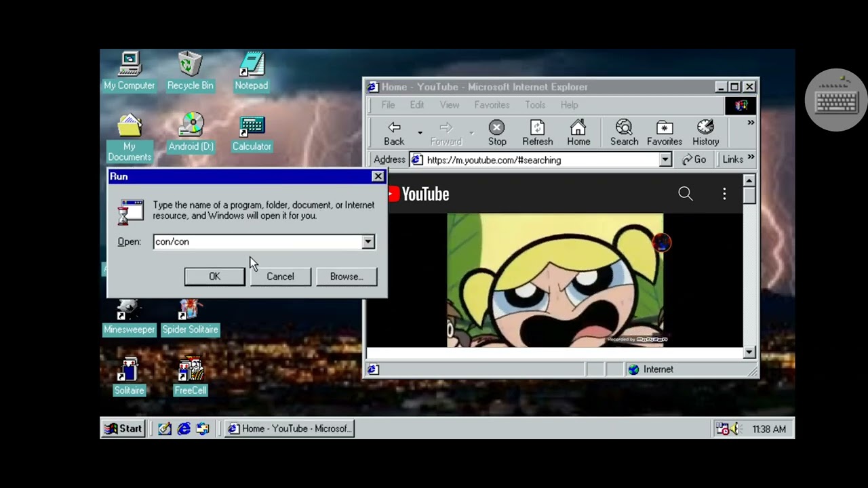868x488 pixels.
Task: Open the Search pane in Internet Explorer
Action: pyautogui.click(x=624, y=133)
